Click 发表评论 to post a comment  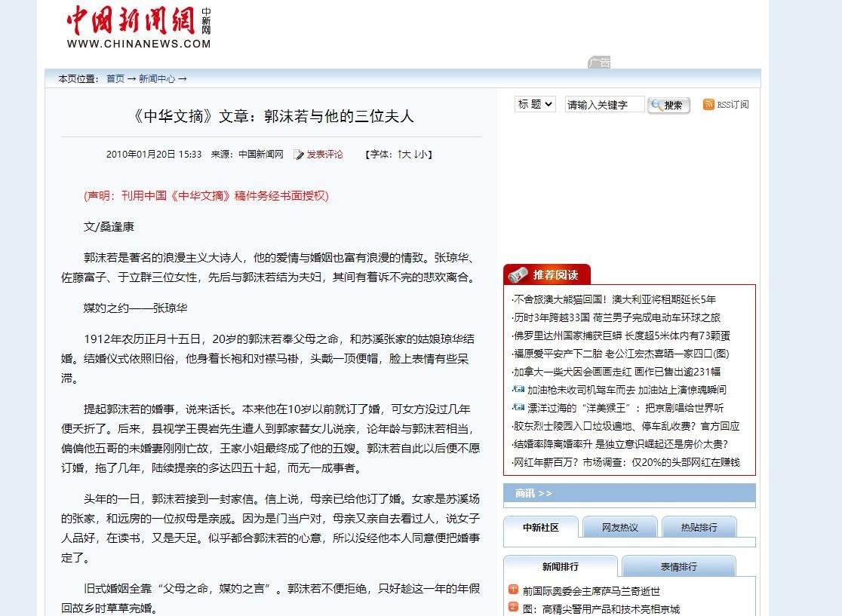coord(324,155)
